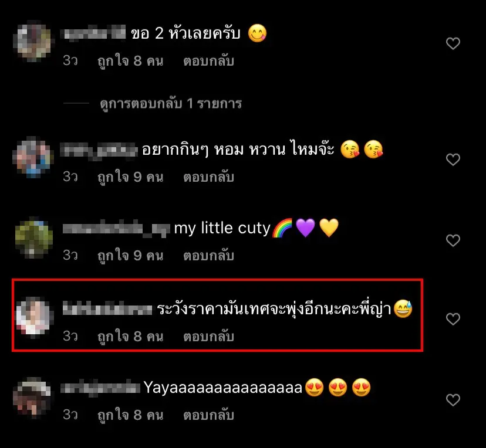Reply to the "Yayaaaaaaaaaaaaaa" comment
The height and width of the screenshot is (448, 486).
tap(208, 415)
